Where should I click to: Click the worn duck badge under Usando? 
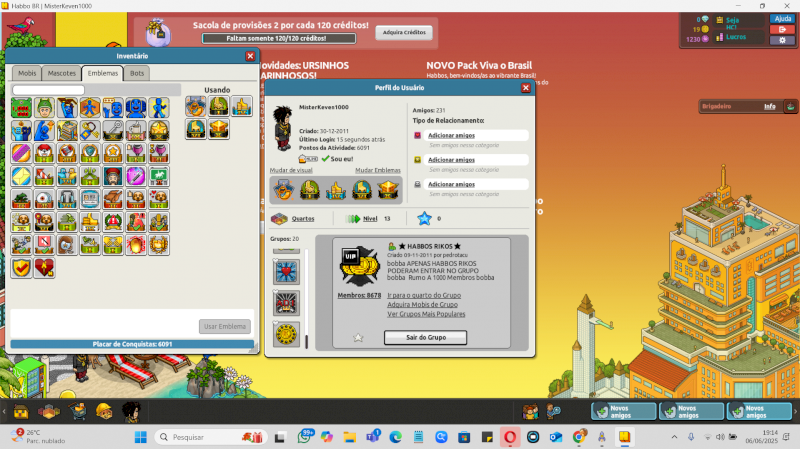[x=195, y=106]
